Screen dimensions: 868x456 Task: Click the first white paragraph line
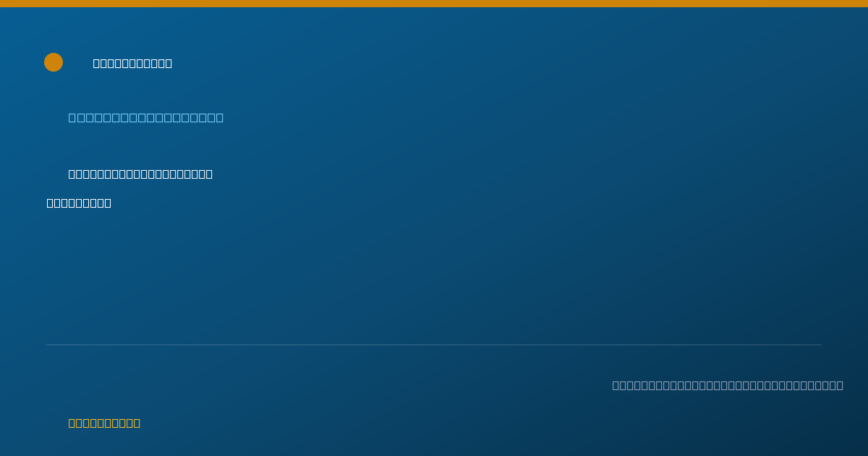tap(140, 174)
